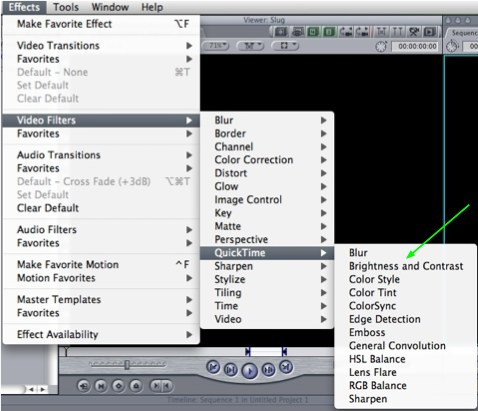Open the 71% zoom pop-up menu
478x411 pixels.
(x=217, y=46)
